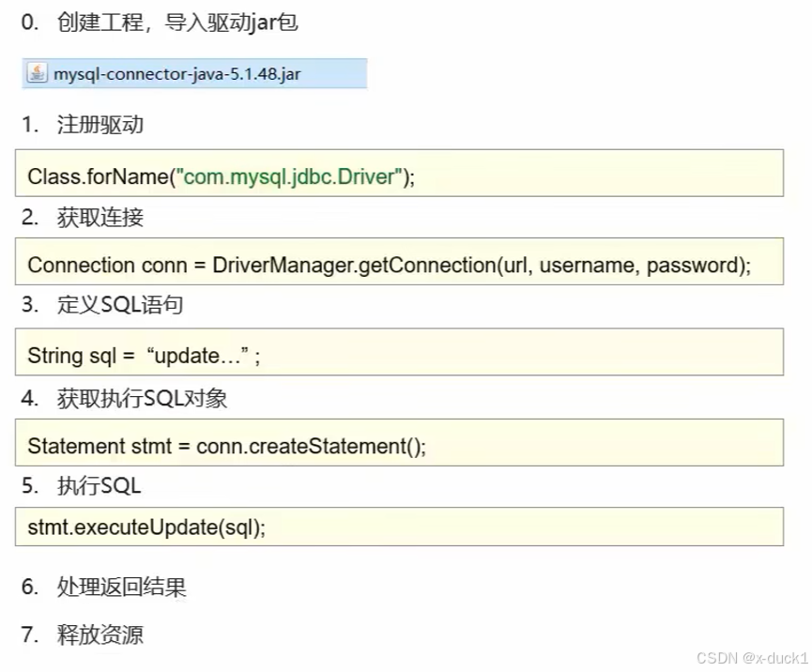The height and width of the screenshot is (672, 812).
Task: Click step 5 heading 执行SQL
Action: coord(82,486)
